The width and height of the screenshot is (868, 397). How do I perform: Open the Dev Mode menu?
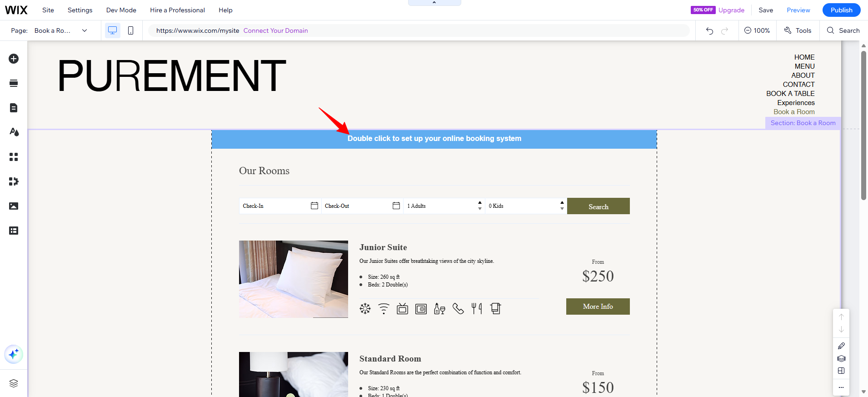click(x=121, y=10)
